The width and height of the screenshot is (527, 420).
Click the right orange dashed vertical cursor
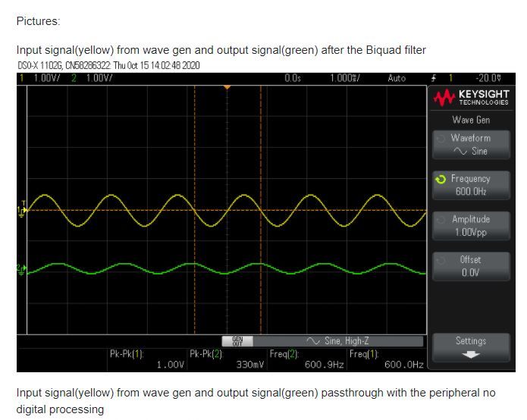coord(261,210)
